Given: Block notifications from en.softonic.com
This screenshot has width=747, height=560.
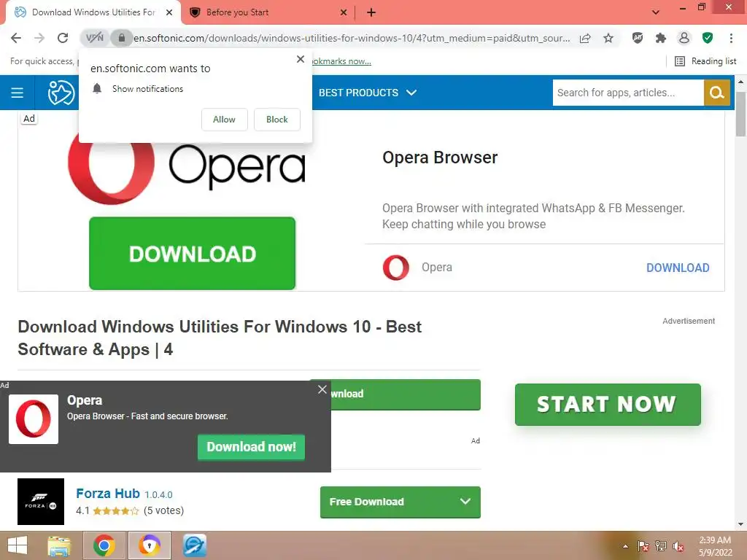Looking at the screenshot, I should tap(277, 120).
